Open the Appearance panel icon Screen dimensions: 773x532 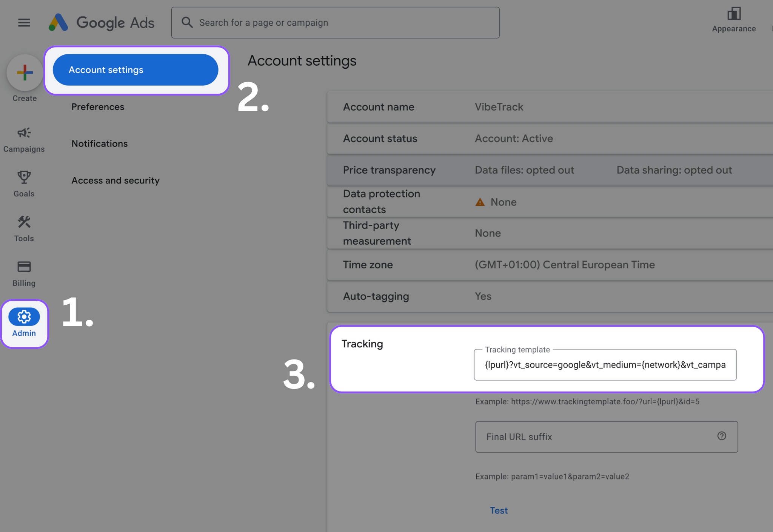734,14
